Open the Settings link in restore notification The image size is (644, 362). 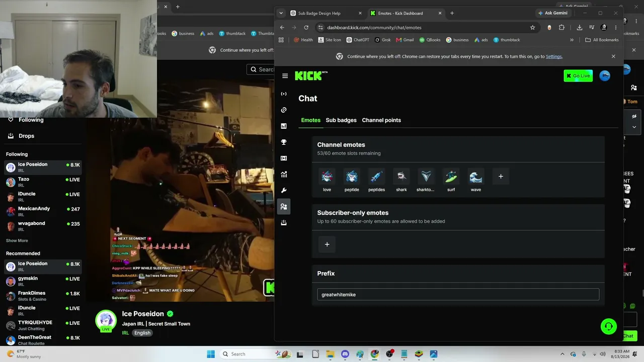pos(554,56)
